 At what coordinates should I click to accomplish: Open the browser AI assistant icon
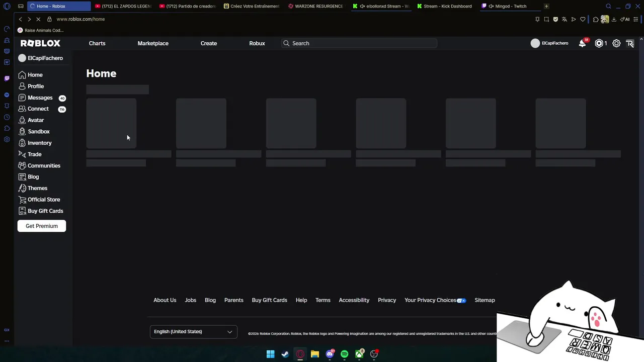625,19
